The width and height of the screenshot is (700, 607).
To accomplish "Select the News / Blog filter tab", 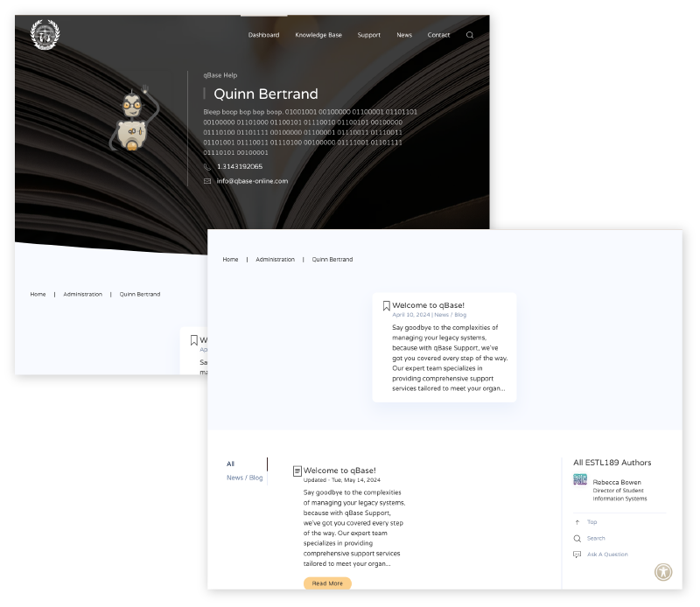I will coord(245,478).
